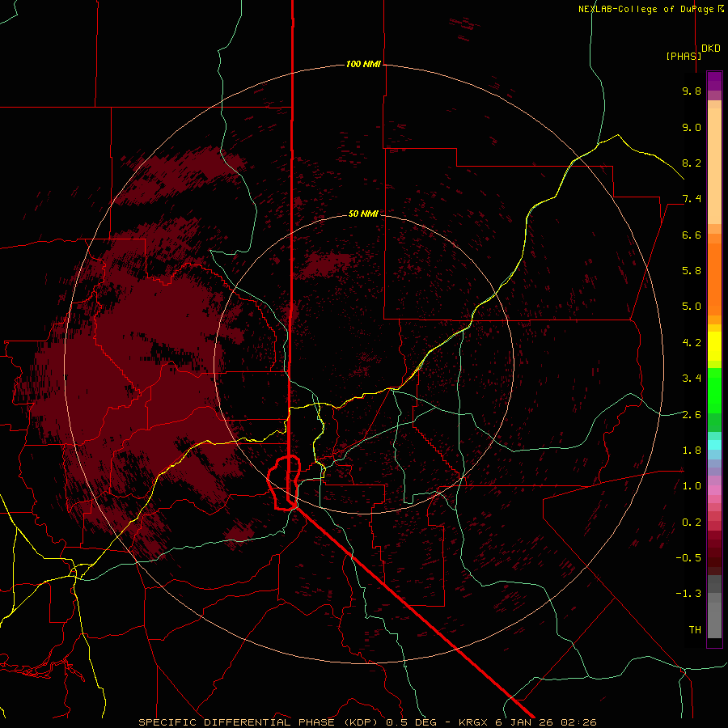Pick the cyan segment of the color bar
Viewport: 728px width, 728px height.
[714, 445]
